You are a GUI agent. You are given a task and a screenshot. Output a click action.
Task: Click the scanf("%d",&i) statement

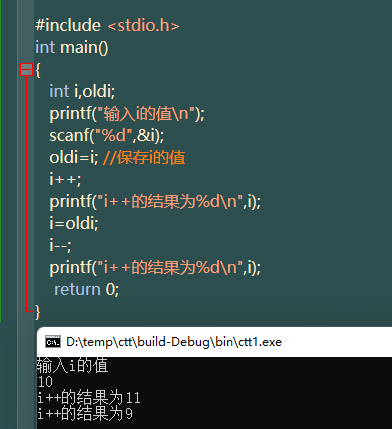coord(107,135)
